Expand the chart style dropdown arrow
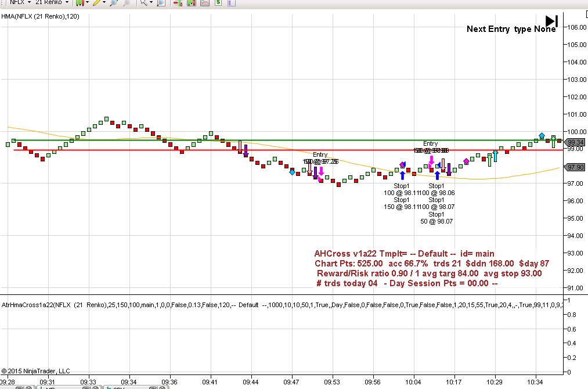 (x=88, y=2)
